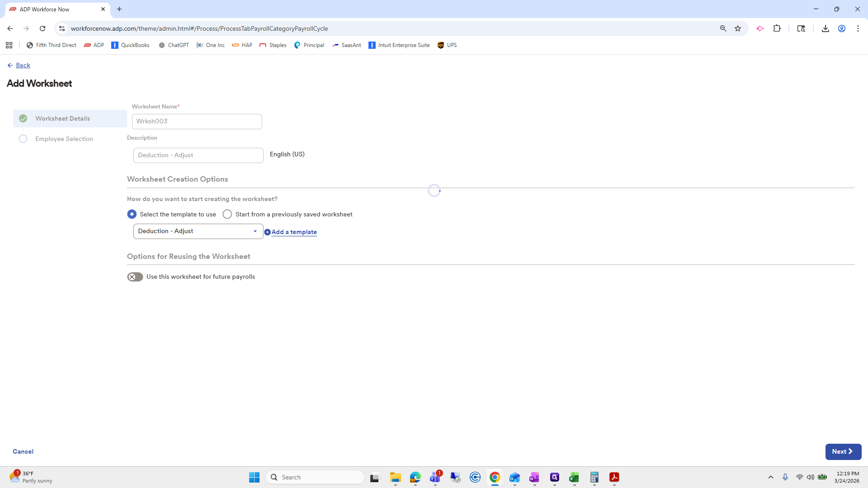The image size is (868, 488).
Task: Open the Chrome browser menu
Action: tap(858, 28)
